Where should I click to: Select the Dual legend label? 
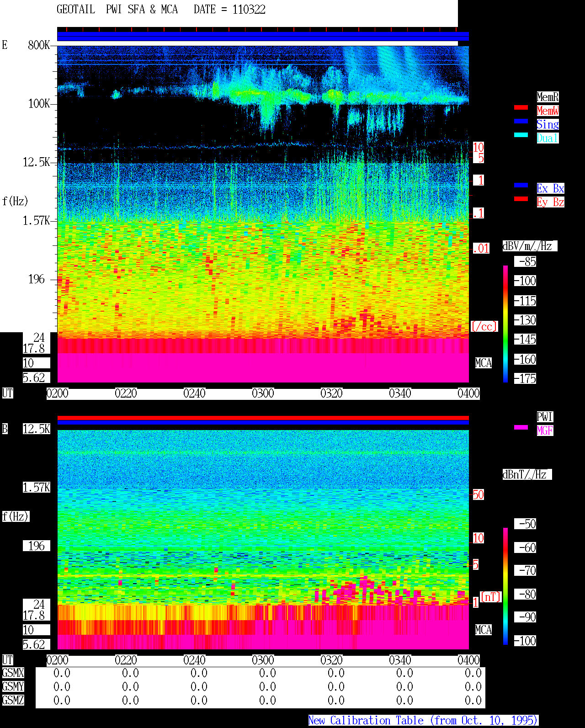click(548, 138)
